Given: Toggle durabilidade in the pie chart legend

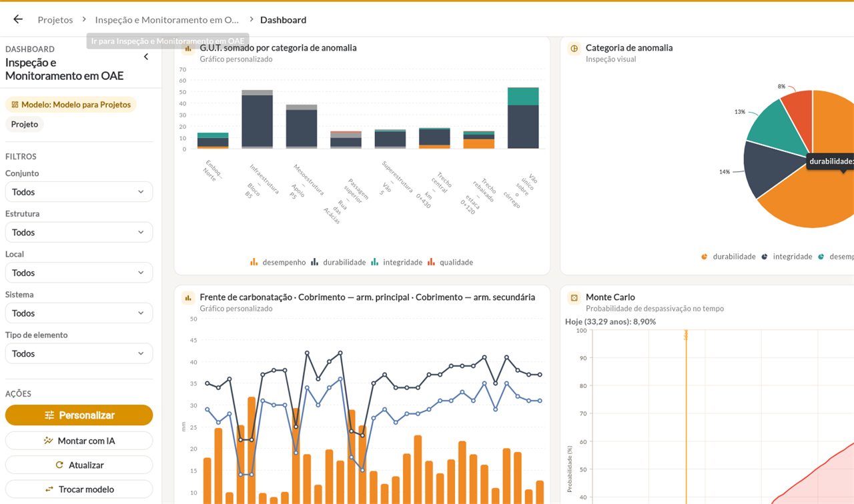Looking at the screenshot, I should [729, 256].
